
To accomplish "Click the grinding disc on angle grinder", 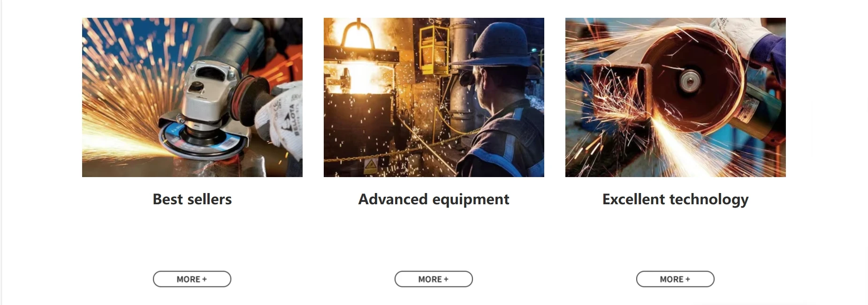I will click(x=203, y=138).
